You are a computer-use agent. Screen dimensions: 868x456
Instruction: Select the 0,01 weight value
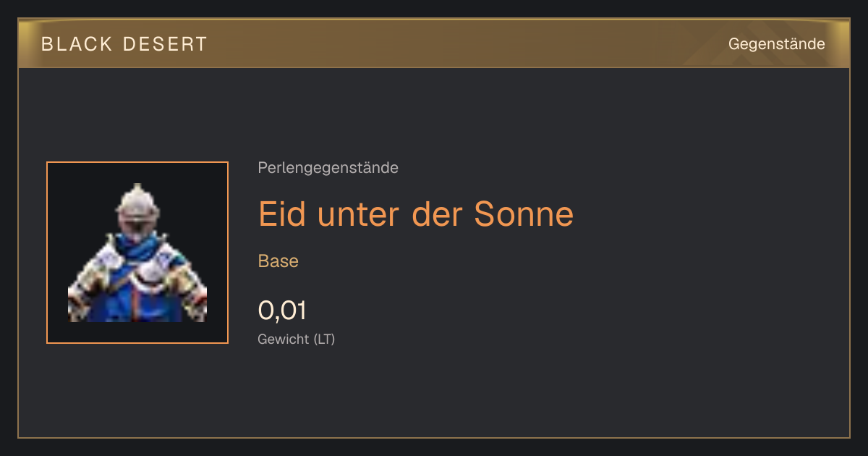[282, 311]
